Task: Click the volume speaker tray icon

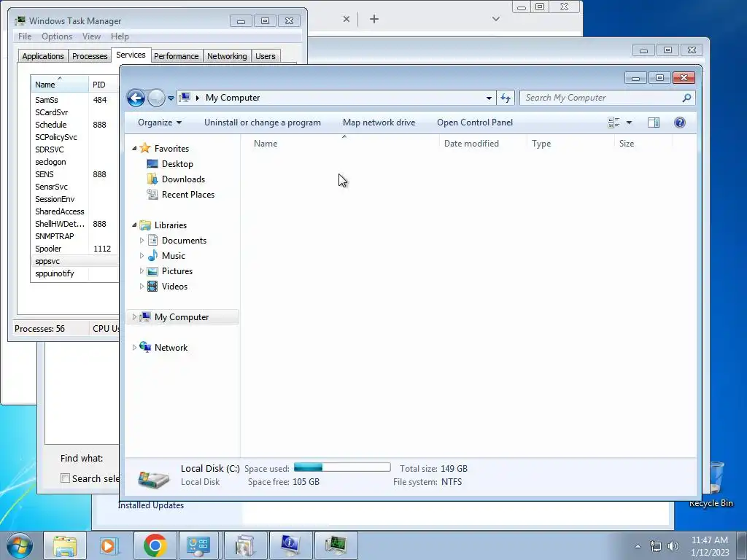Action: click(x=673, y=546)
